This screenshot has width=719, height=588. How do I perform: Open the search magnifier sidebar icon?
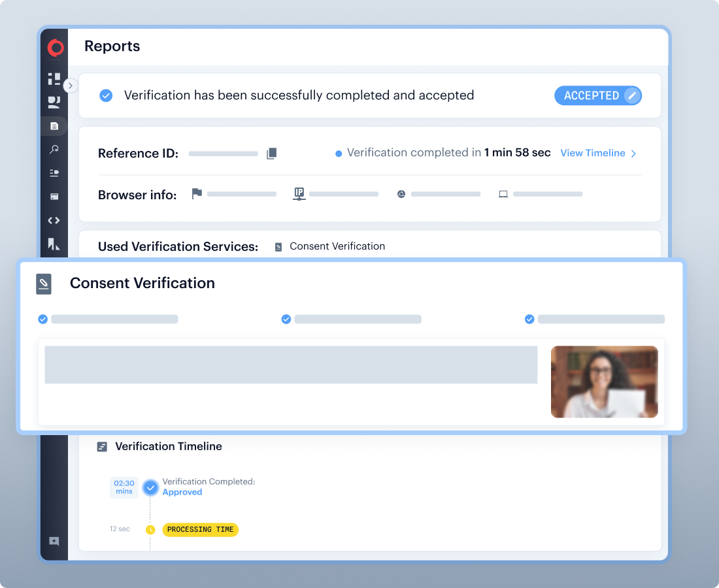pyautogui.click(x=54, y=150)
